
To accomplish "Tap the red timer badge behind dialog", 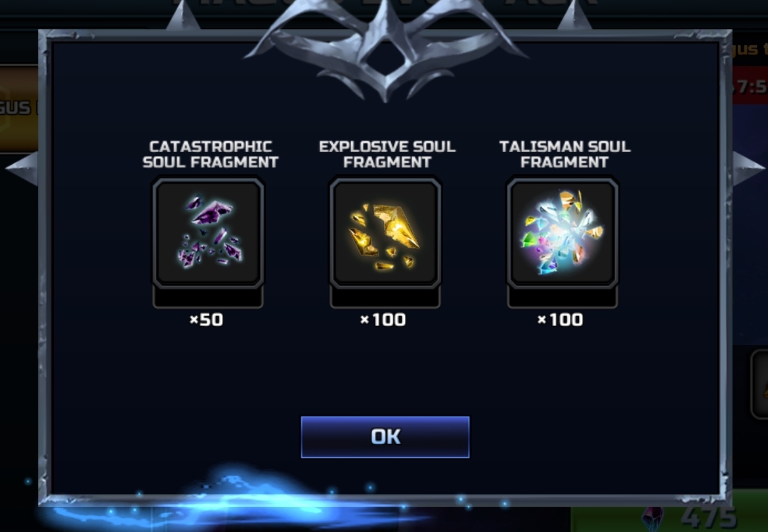I will (x=750, y=86).
